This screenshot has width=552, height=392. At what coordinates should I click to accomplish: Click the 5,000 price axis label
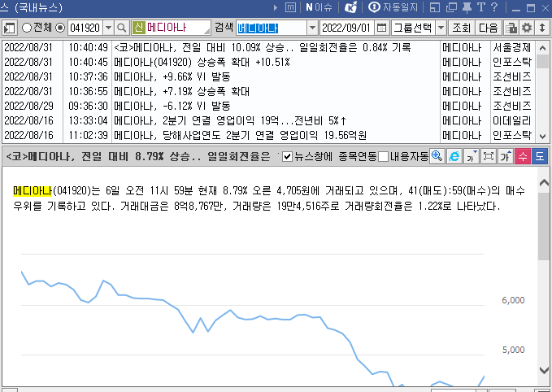513,350
